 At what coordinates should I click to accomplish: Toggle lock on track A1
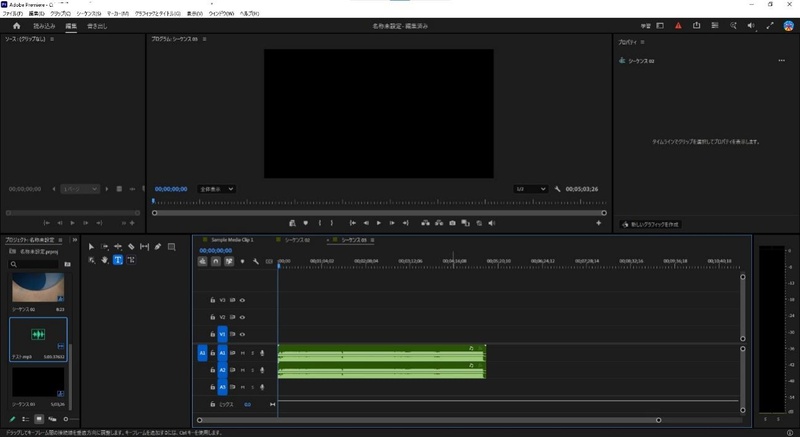pyautogui.click(x=213, y=353)
